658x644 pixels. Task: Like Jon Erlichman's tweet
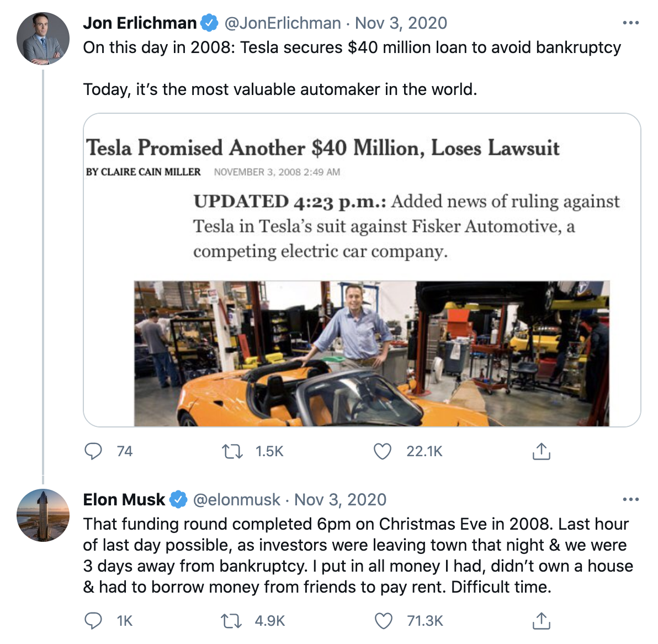point(383,451)
